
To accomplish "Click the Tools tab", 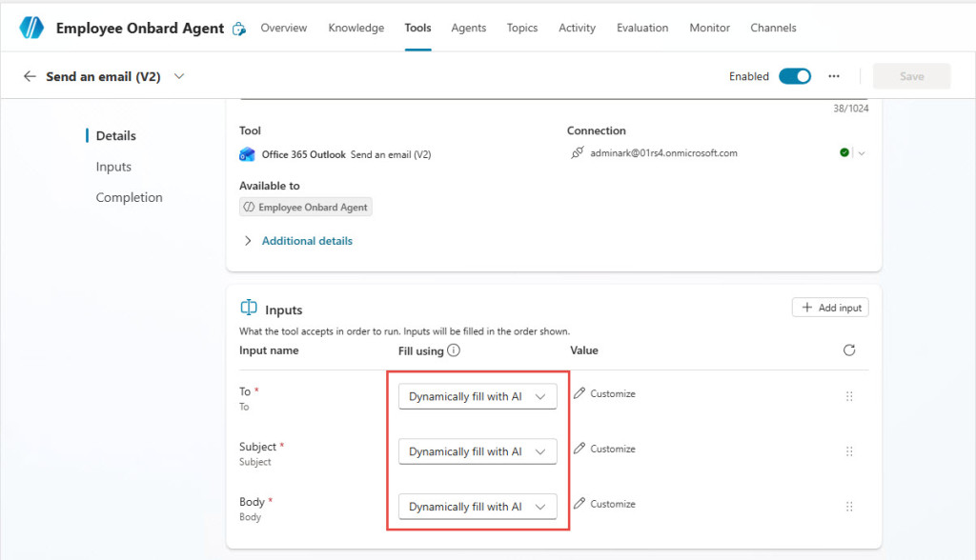I will coord(417,28).
